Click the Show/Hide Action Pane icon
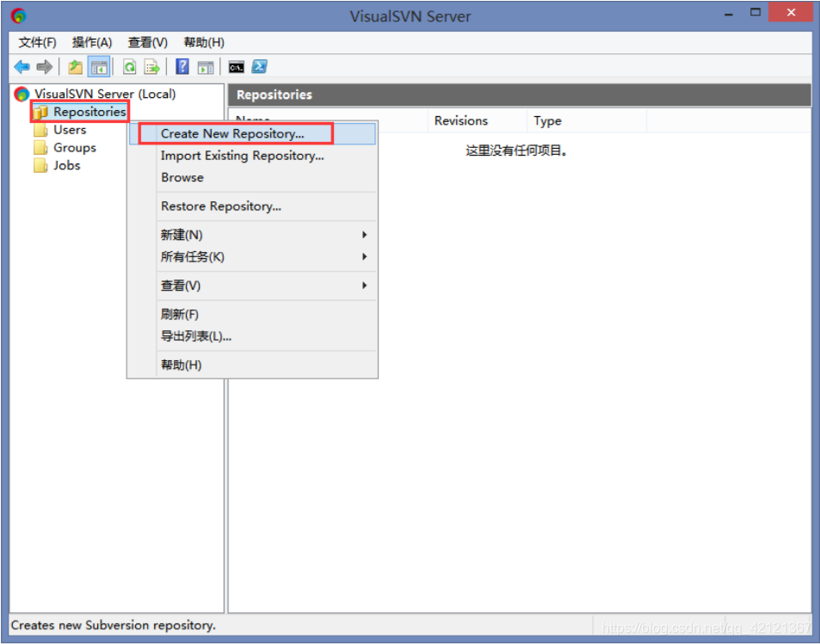Screen dimensions: 820x644 (x=206, y=67)
